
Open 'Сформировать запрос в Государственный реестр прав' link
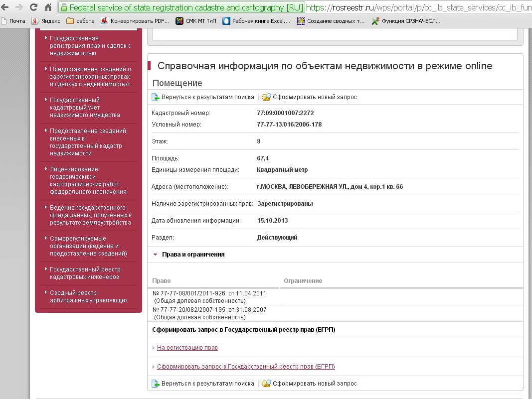(x=246, y=367)
